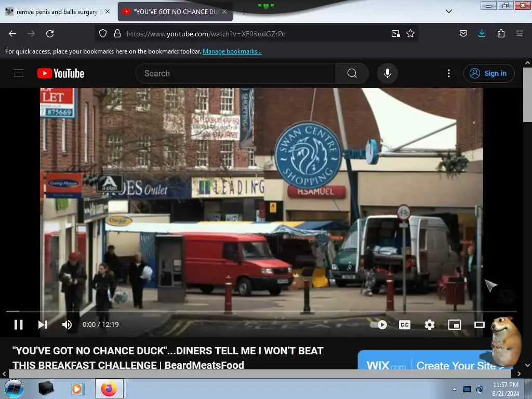List all tabs dropdown arrow
This screenshot has height=399, width=532.
point(449,11)
